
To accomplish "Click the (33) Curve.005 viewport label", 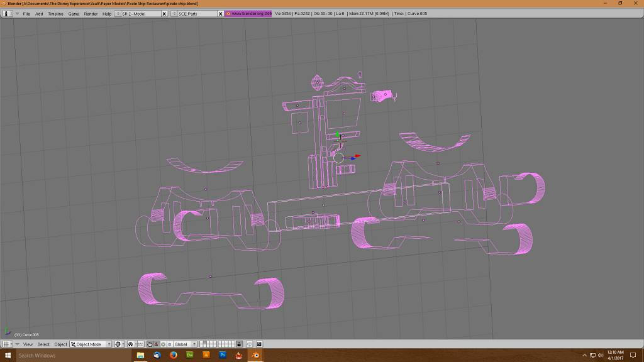I will tap(26, 335).
